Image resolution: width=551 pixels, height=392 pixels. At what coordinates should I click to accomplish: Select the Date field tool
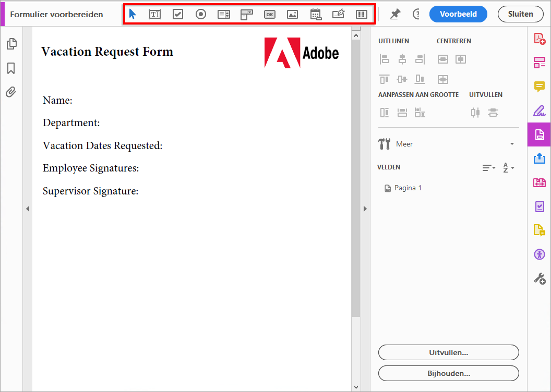[x=316, y=14]
